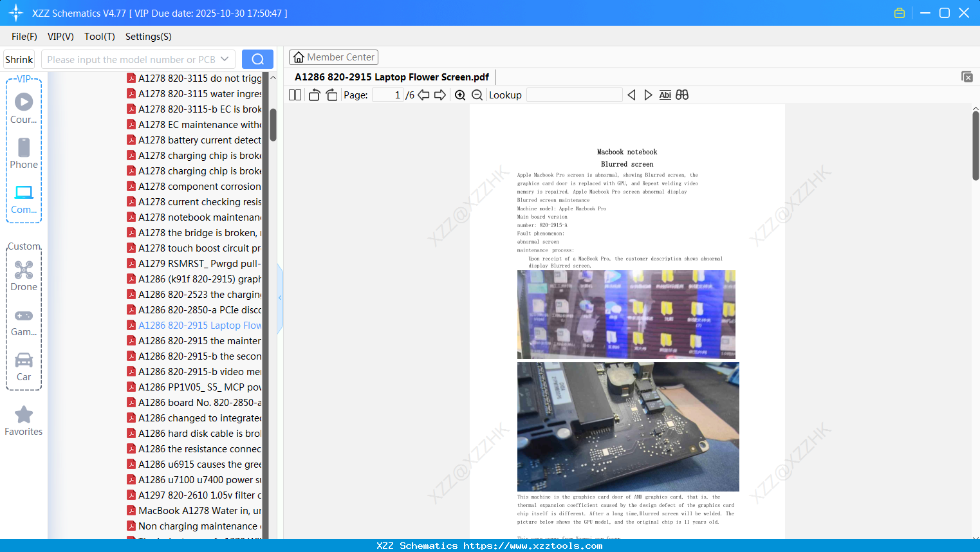Open model number dropdown arrow
The height and width of the screenshot is (552, 980).
click(225, 59)
